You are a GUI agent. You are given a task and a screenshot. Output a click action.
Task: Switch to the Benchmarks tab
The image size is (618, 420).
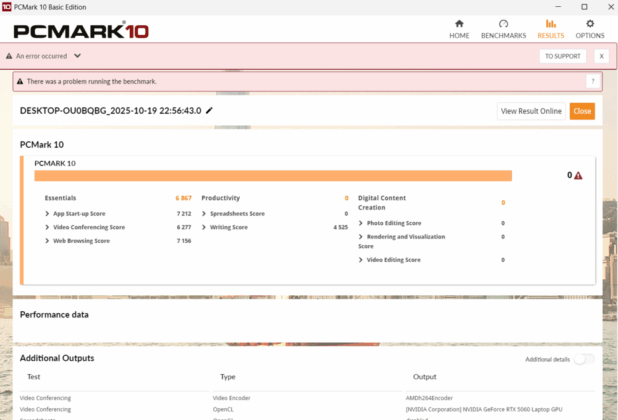pyautogui.click(x=503, y=29)
